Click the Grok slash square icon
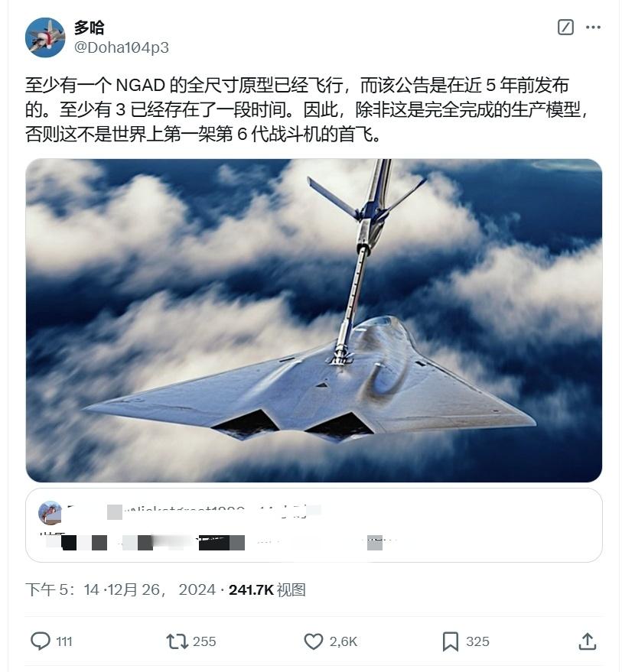 (565, 28)
